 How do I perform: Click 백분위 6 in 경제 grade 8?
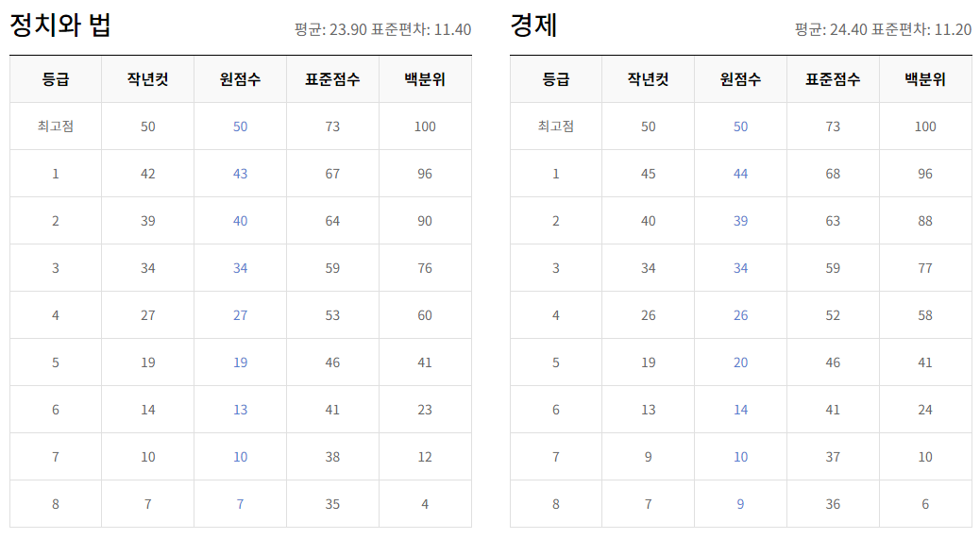925,504
